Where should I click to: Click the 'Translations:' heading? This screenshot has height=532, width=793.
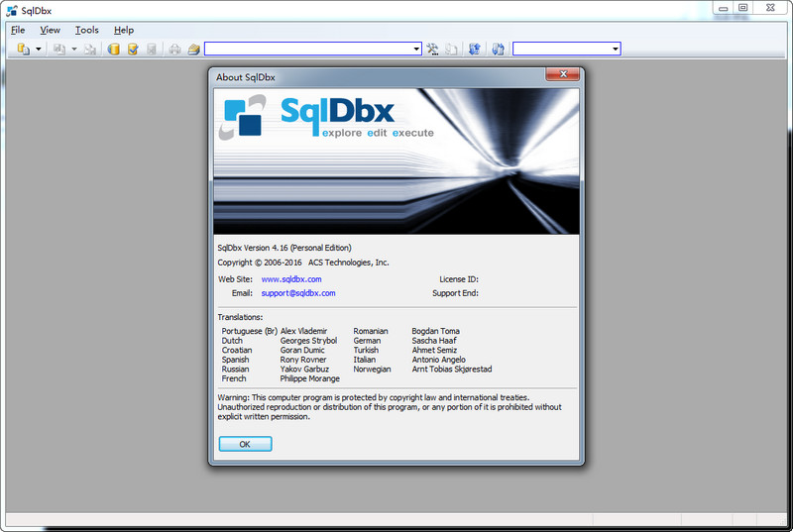240,317
